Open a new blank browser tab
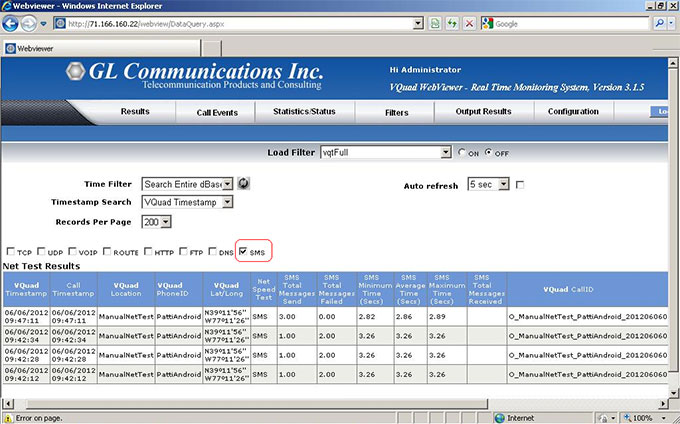Image resolution: width=680 pixels, height=424 pixels. 212,49
